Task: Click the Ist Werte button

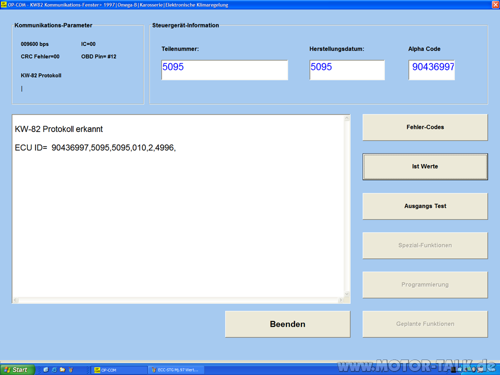Action: pyautogui.click(x=425, y=166)
